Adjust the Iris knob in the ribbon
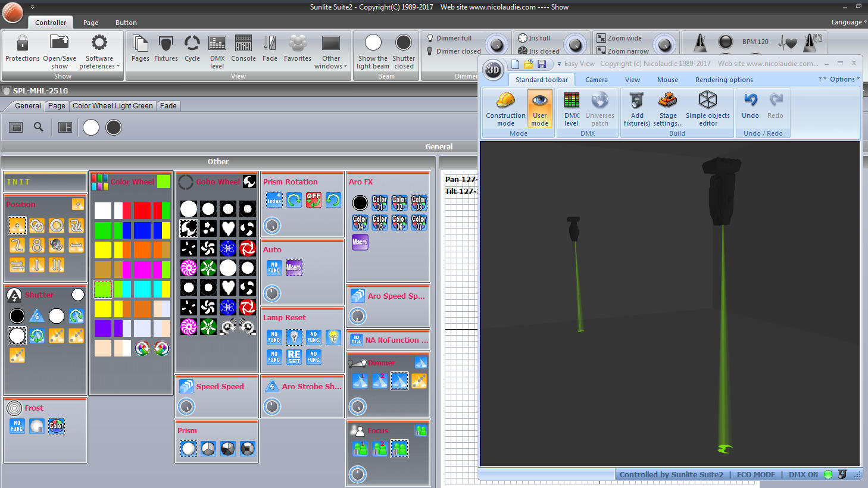The height and width of the screenshot is (488, 868). point(574,45)
